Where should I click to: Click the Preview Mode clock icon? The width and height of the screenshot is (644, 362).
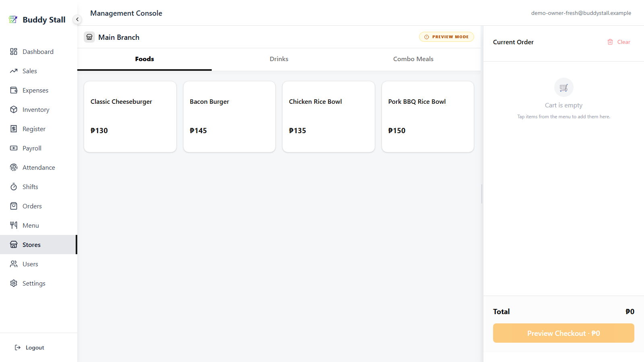click(x=427, y=37)
